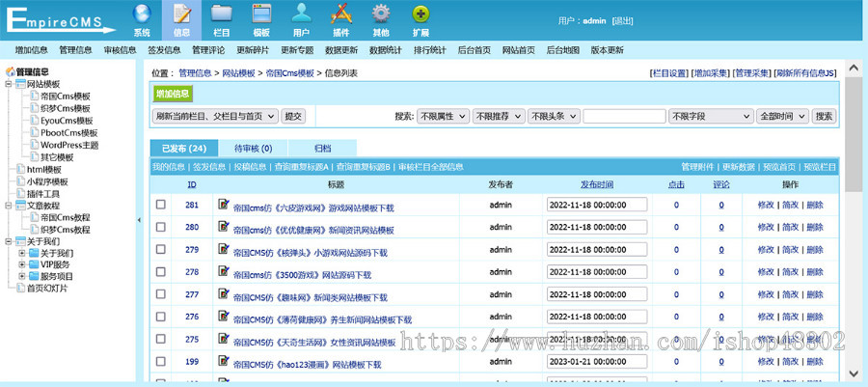Open the 不限属性 dropdown

(x=442, y=116)
